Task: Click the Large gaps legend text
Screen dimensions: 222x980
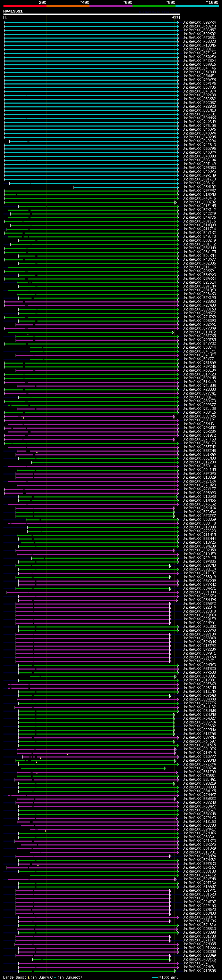Action: [x=43, y=977]
